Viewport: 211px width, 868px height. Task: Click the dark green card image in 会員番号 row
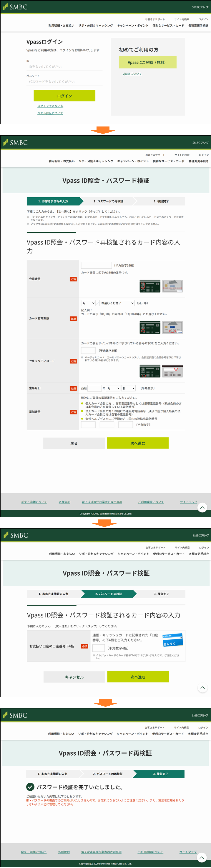tap(150, 286)
